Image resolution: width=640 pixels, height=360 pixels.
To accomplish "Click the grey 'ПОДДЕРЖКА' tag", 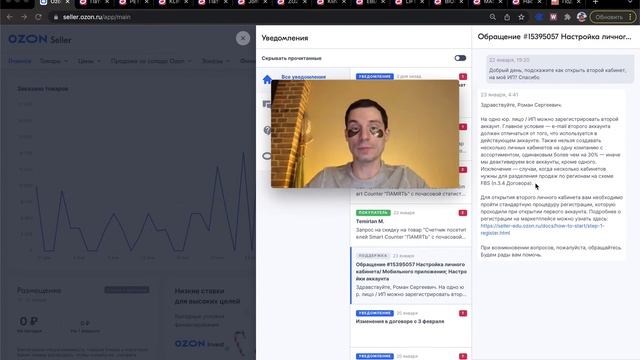I will tap(373, 256).
